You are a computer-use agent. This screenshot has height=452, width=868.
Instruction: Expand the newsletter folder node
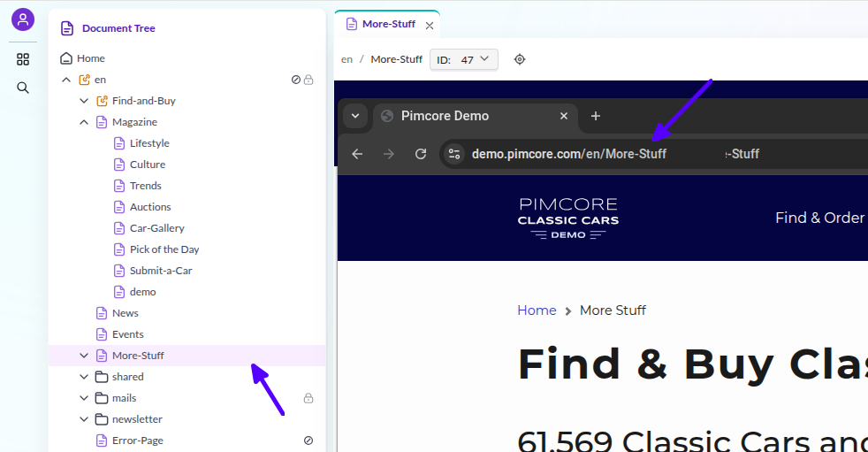[x=84, y=419]
